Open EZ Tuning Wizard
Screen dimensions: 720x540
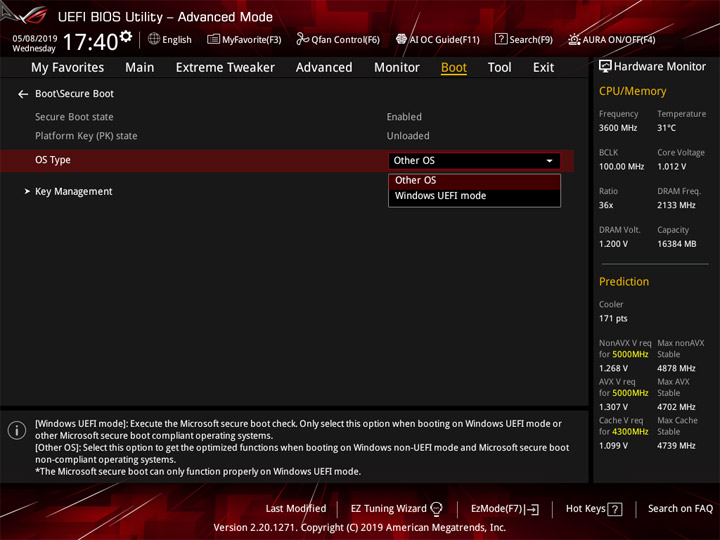click(x=388, y=509)
